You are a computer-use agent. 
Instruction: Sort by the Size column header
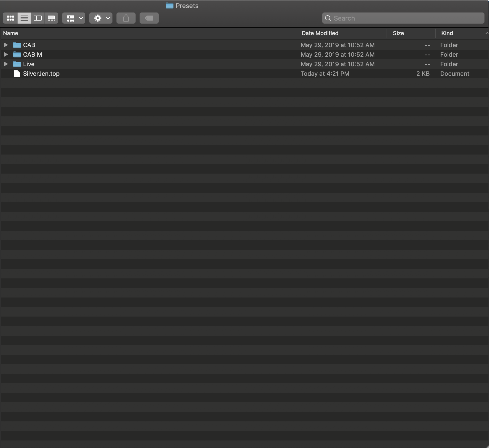click(398, 33)
